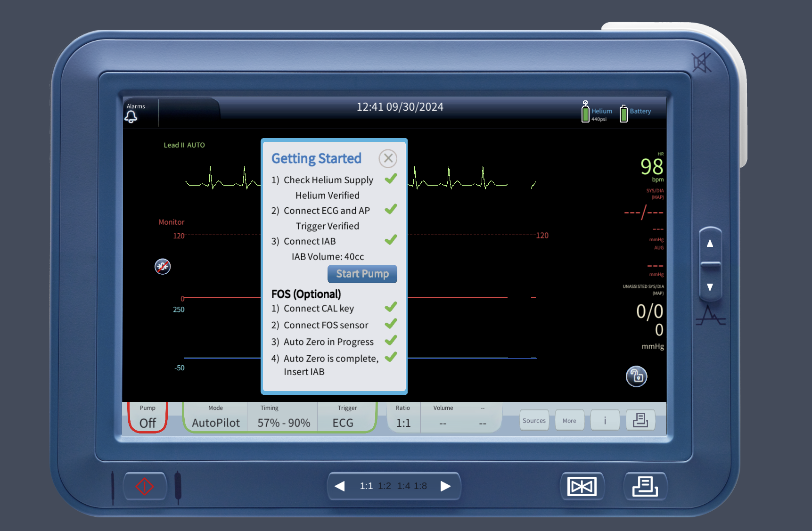The height and width of the screenshot is (531, 812).
Task: Check the Helium Verified green checkmark
Action: (x=390, y=179)
